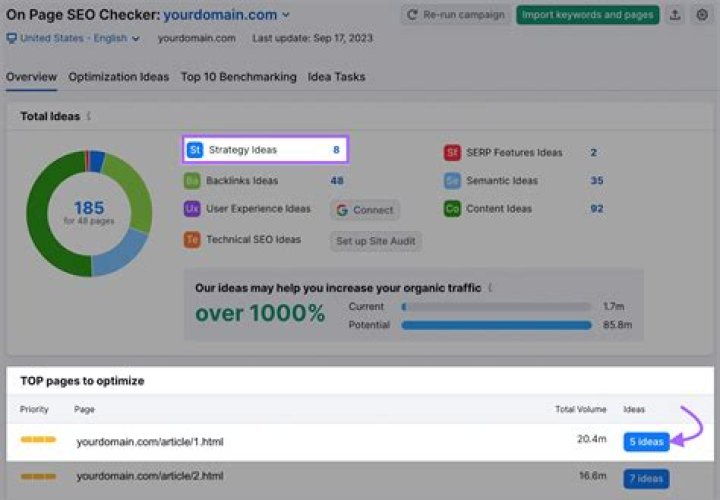Switch to the Optimization Ideas tab
The width and height of the screenshot is (720, 500).
pyautogui.click(x=118, y=77)
